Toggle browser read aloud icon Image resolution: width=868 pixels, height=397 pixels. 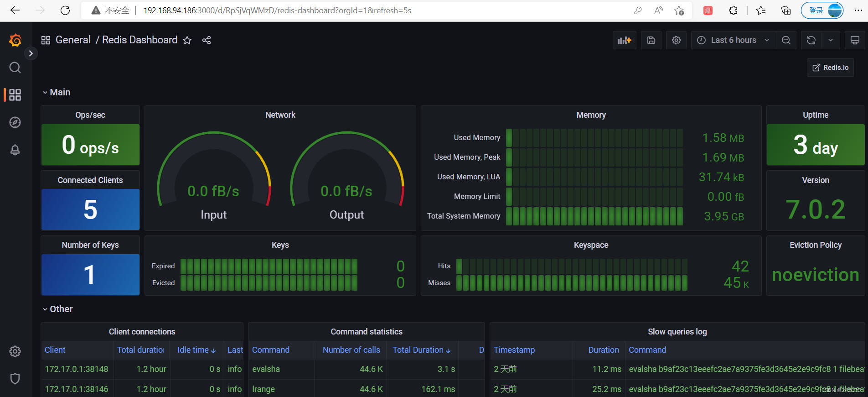pyautogui.click(x=658, y=10)
